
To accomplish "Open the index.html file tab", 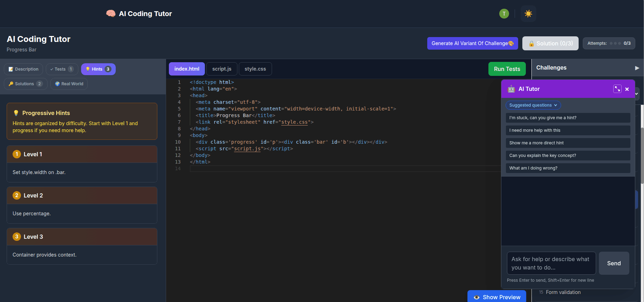I will (187, 69).
